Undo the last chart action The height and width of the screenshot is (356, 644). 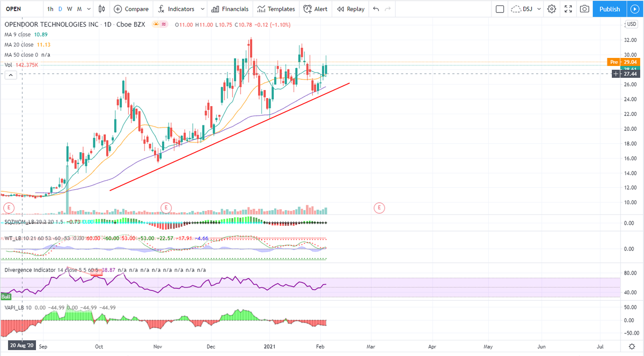click(x=376, y=9)
